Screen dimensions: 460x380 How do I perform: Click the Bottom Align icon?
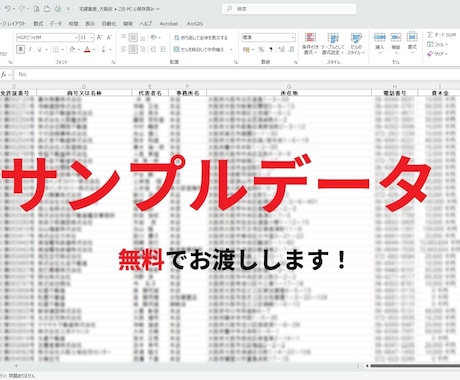[143, 37]
